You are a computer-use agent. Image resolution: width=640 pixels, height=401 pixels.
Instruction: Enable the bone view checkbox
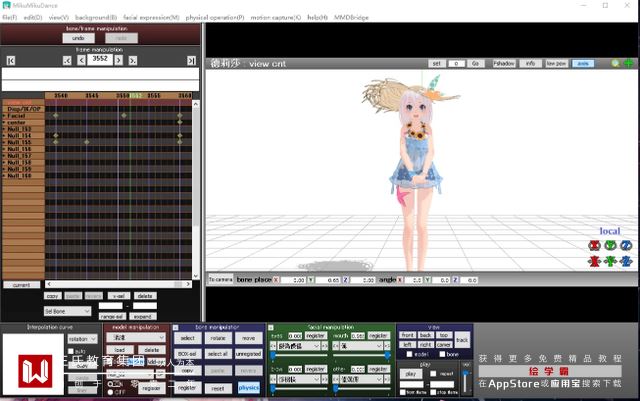(x=442, y=354)
